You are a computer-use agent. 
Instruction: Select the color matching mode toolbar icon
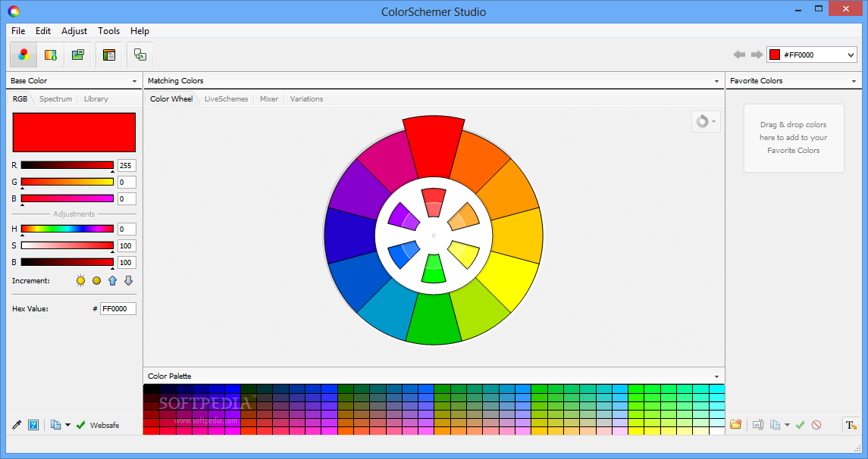[24, 55]
